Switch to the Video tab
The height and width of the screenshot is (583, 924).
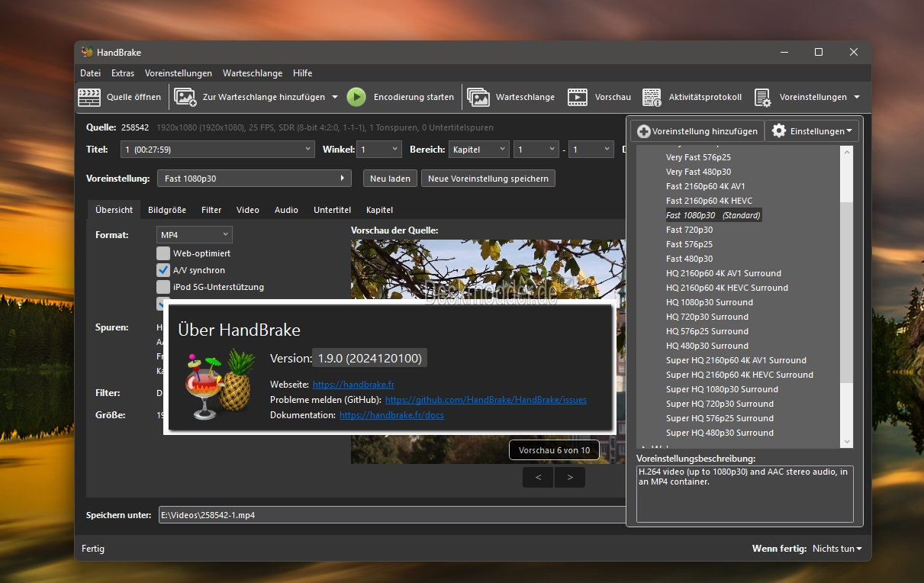pyautogui.click(x=248, y=210)
